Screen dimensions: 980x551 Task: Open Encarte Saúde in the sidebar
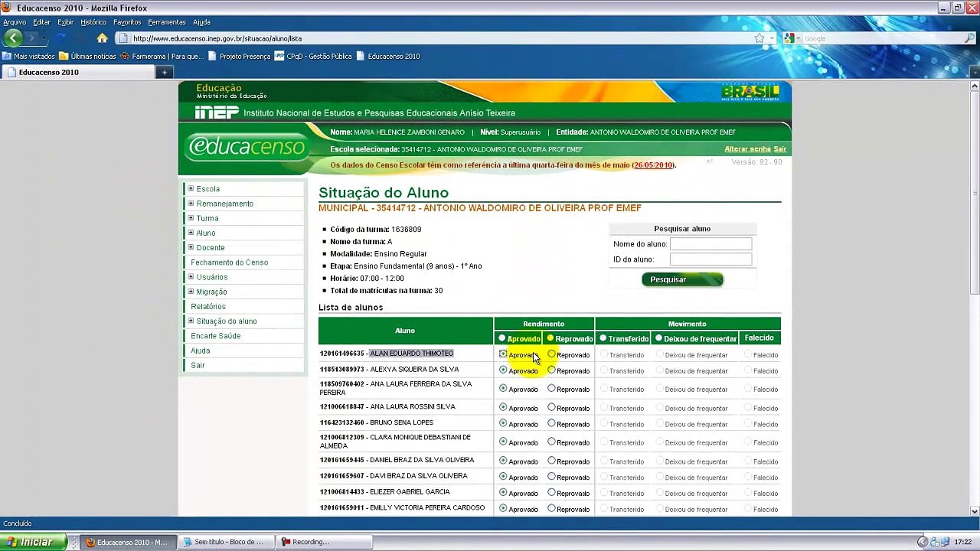point(215,336)
